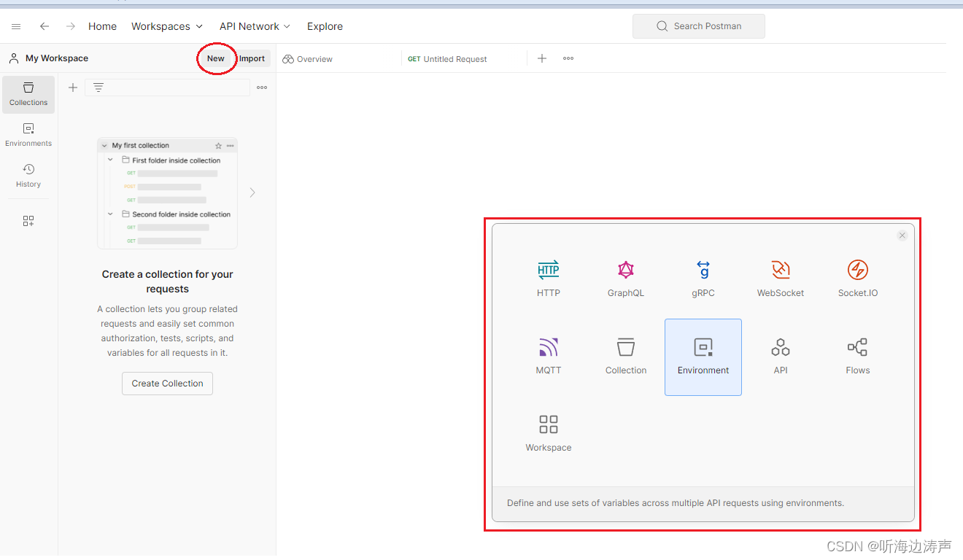Collapse the My first collection chevron
This screenshot has width=963, height=560.
(x=104, y=146)
